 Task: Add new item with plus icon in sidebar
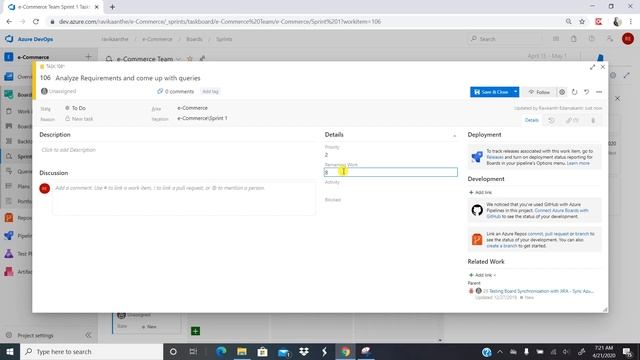coord(88,57)
